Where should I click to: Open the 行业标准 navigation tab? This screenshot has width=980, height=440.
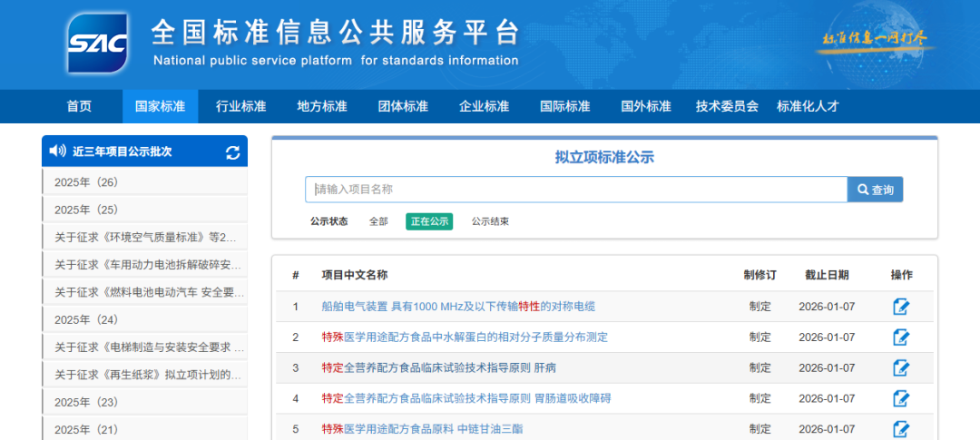coord(241,106)
